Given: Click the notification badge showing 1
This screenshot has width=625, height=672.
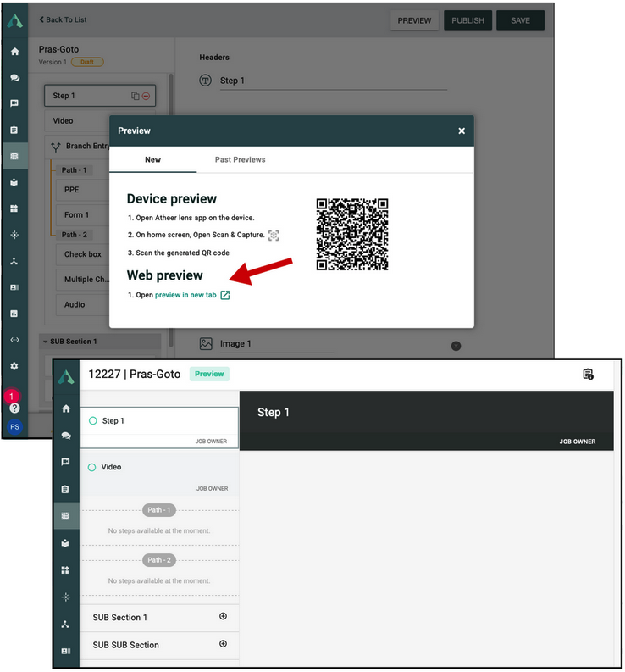Looking at the screenshot, I should click(x=12, y=396).
